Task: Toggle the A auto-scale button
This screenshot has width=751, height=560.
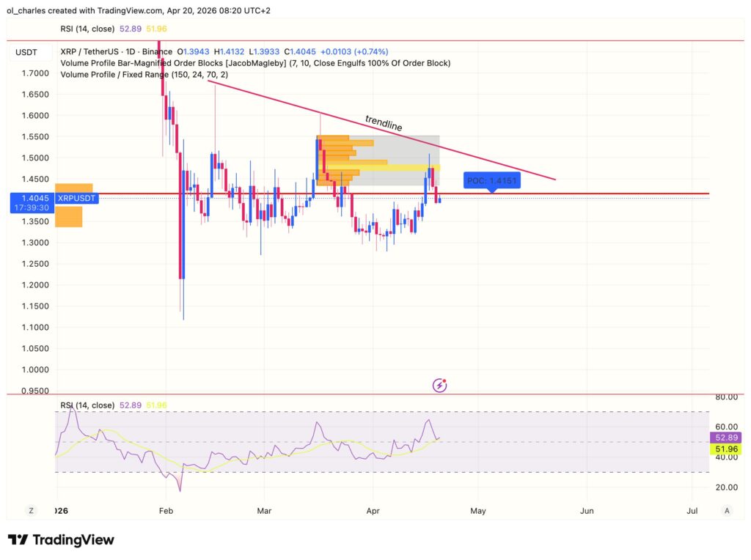Action: tap(726, 510)
